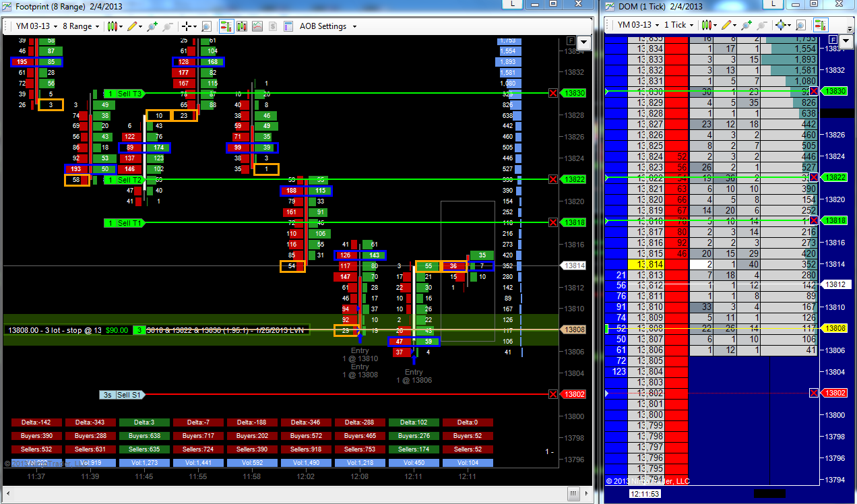Viewport: 857px width, 504px height.
Task: Cancel the Sell T3 order at 13830 in Footprint
Action: [x=553, y=93]
